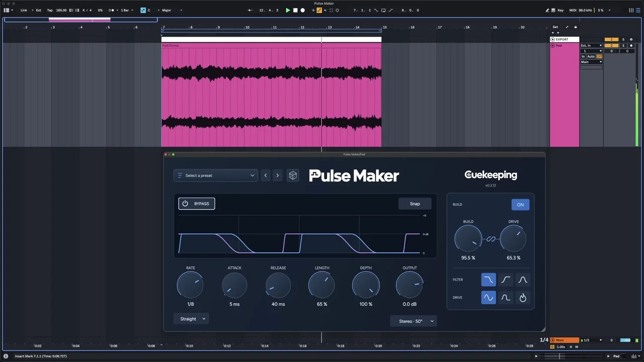Screen dimensions: 644x362
Task: Collapse the Pad track with its triangle
Action: click(x=552, y=45)
